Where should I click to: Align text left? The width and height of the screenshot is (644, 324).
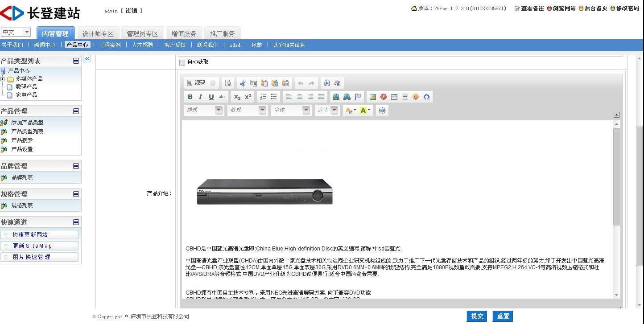point(289,97)
